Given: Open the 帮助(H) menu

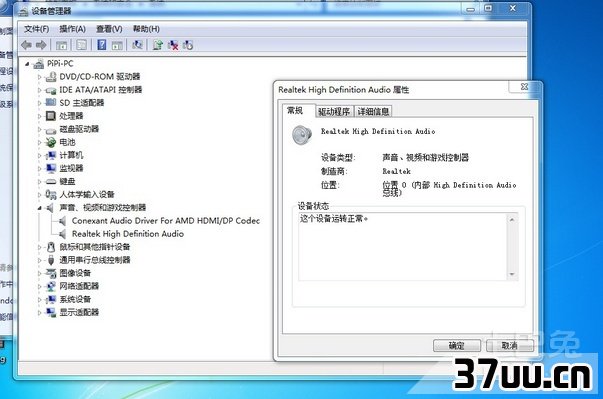Looking at the screenshot, I should (x=146, y=29).
